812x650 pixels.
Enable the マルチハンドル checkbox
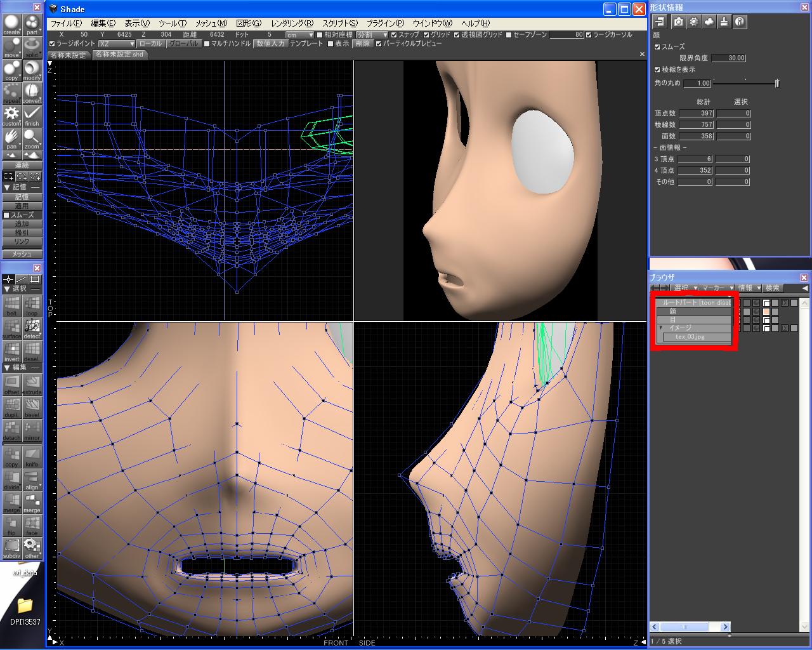(x=207, y=44)
